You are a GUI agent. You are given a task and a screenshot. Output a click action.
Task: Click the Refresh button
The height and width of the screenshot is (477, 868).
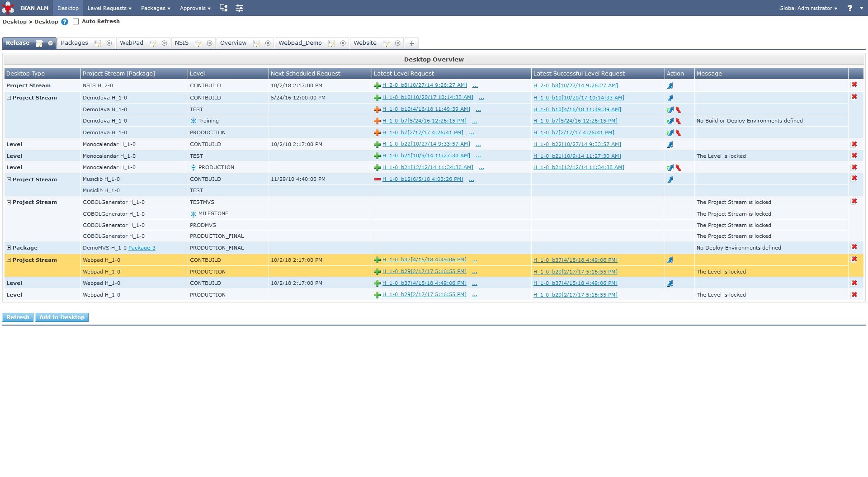coord(18,317)
